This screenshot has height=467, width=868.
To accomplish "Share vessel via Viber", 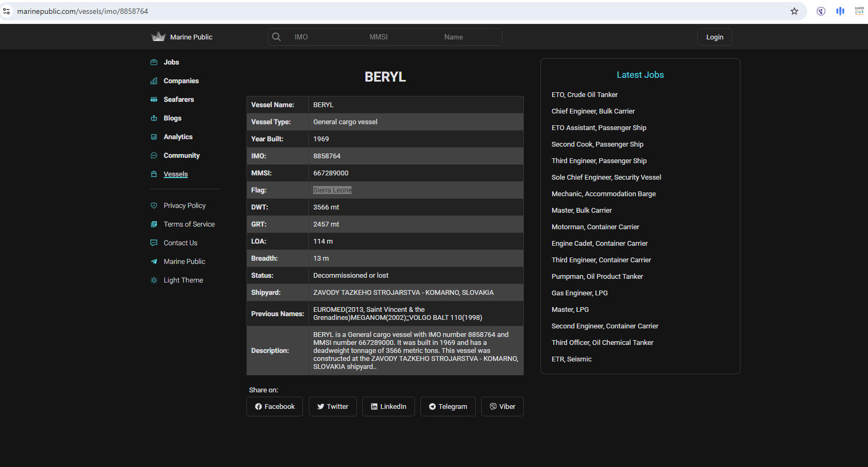I will click(503, 407).
